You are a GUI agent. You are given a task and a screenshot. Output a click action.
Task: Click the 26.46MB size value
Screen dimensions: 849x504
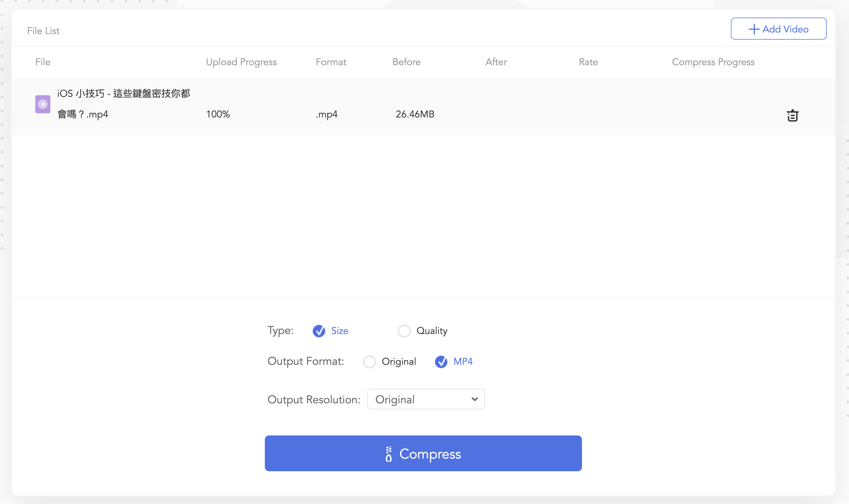click(415, 114)
